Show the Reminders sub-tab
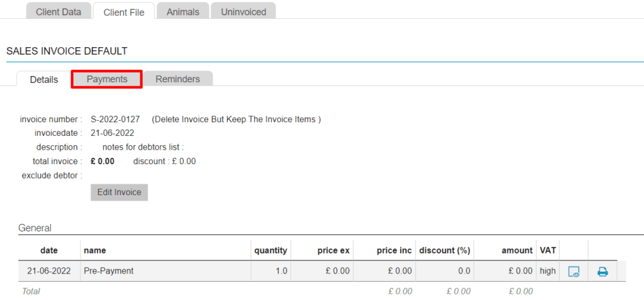Viewport: 644px width, 300px height. pos(178,79)
